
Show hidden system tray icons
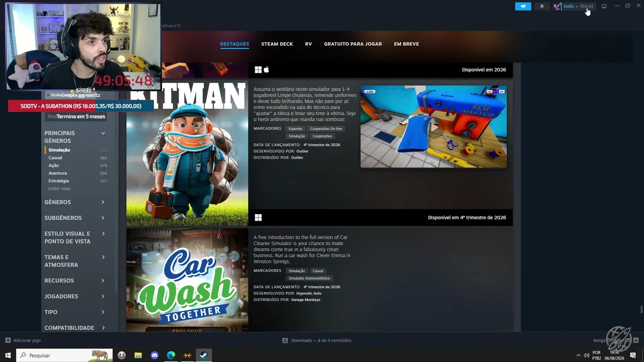pyautogui.click(x=578, y=355)
